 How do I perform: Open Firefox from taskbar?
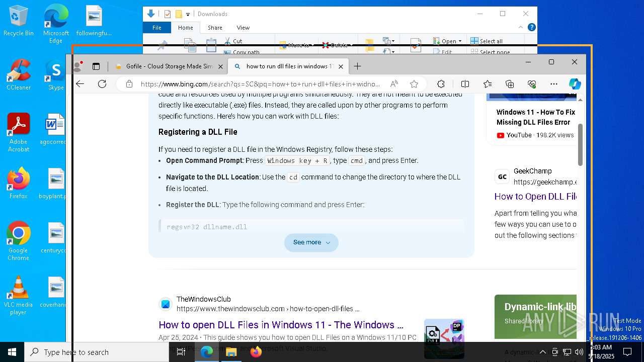256,352
